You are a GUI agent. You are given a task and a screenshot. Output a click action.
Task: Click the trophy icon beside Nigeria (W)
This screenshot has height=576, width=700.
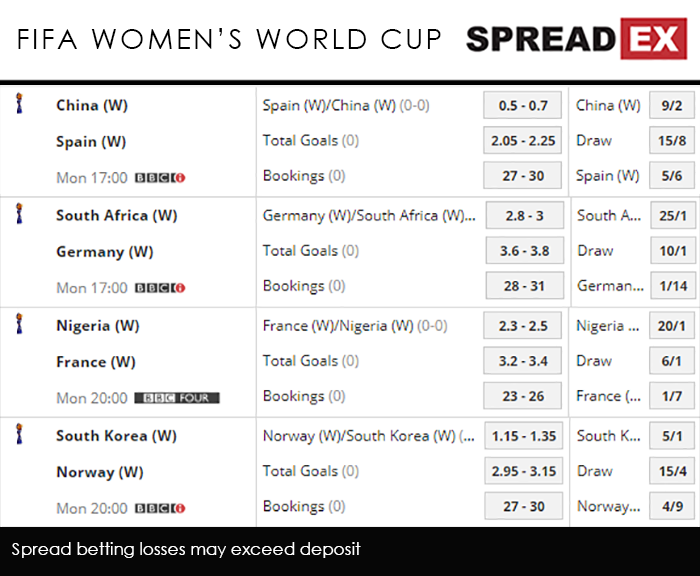(19, 323)
